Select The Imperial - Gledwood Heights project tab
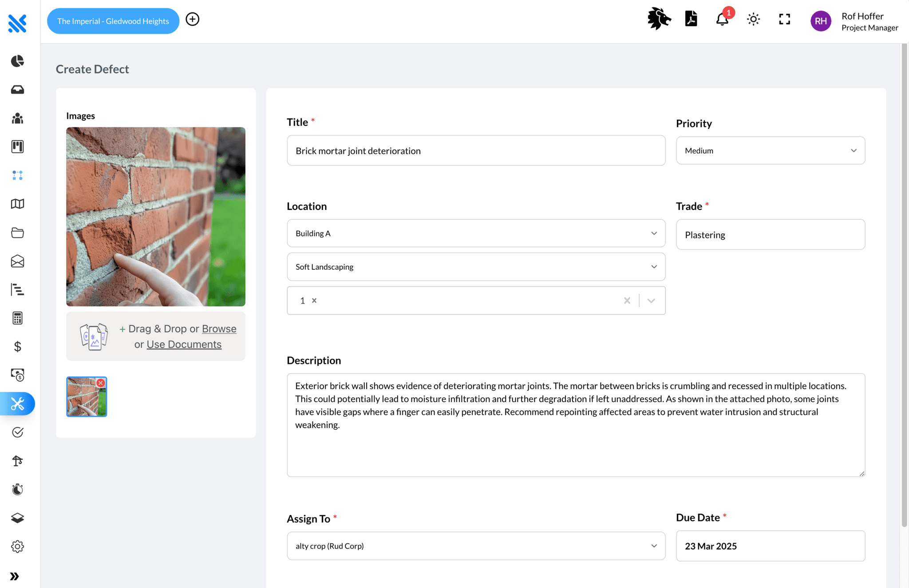The height and width of the screenshot is (588, 909). [113, 21]
